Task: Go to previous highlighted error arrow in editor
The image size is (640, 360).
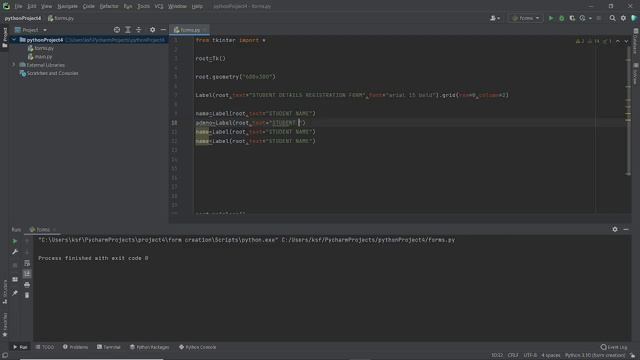Action: tap(618, 41)
